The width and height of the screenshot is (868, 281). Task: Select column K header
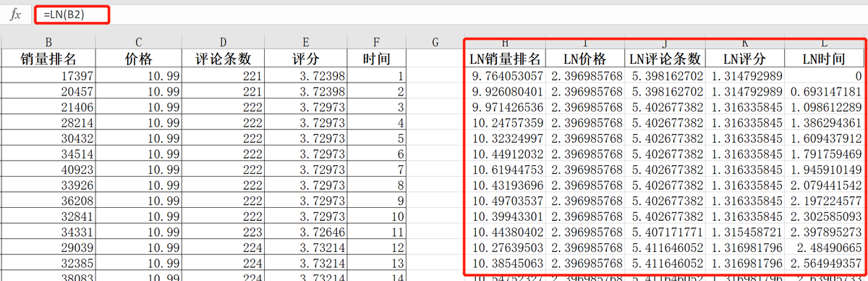click(744, 43)
